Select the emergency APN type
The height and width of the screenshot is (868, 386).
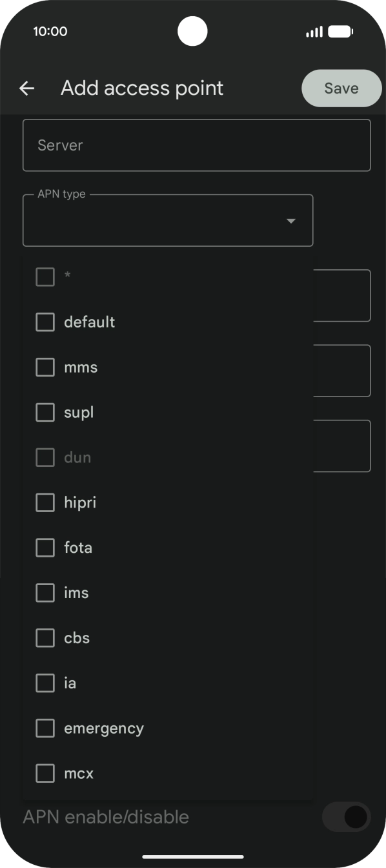pos(45,728)
